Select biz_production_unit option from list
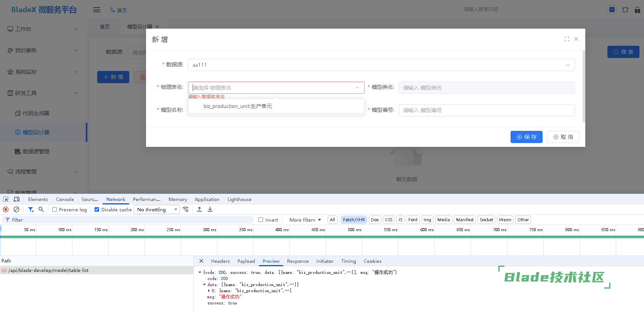Screen dimensions: 644x312 coord(238,106)
